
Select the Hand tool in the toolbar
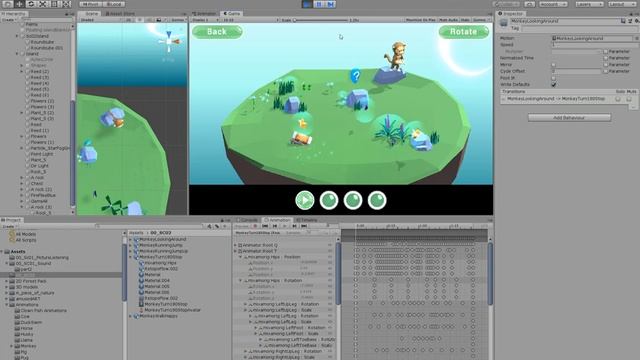click(x=8, y=4)
